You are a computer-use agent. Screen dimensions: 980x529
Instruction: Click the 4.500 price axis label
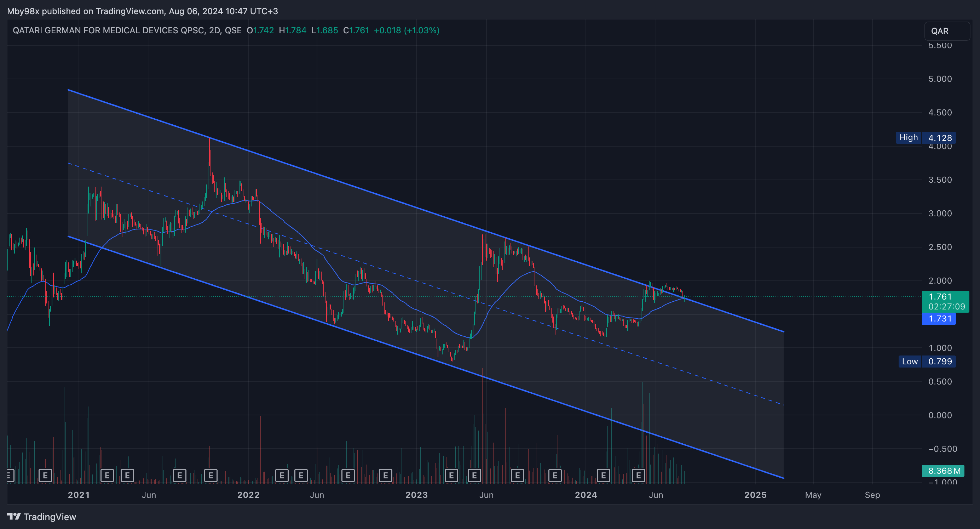940,112
